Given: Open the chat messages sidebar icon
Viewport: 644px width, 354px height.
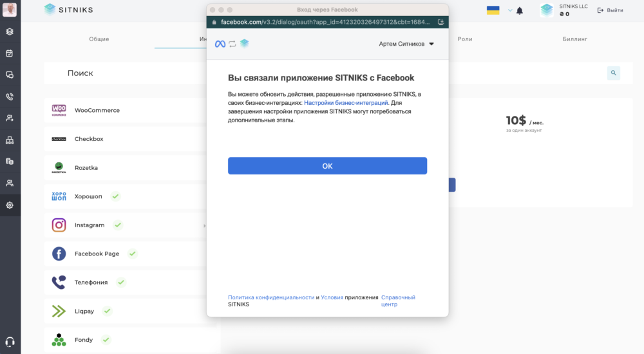Looking at the screenshot, I should pos(10,75).
